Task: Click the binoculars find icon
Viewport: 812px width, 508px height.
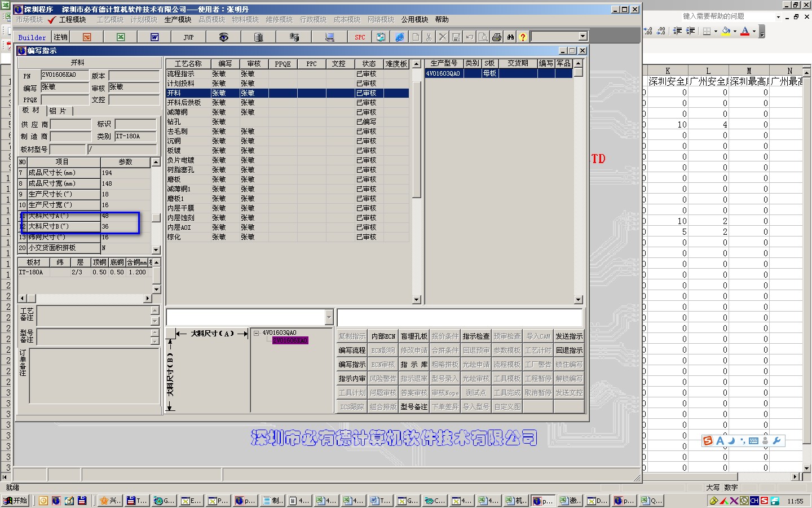Action: pyautogui.click(x=510, y=37)
